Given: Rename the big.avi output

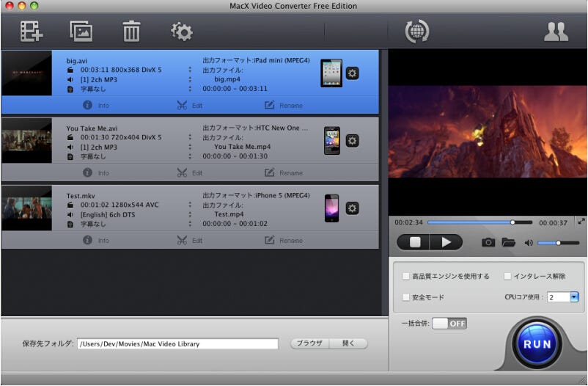Looking at the screenshot, I should (284, 105).
